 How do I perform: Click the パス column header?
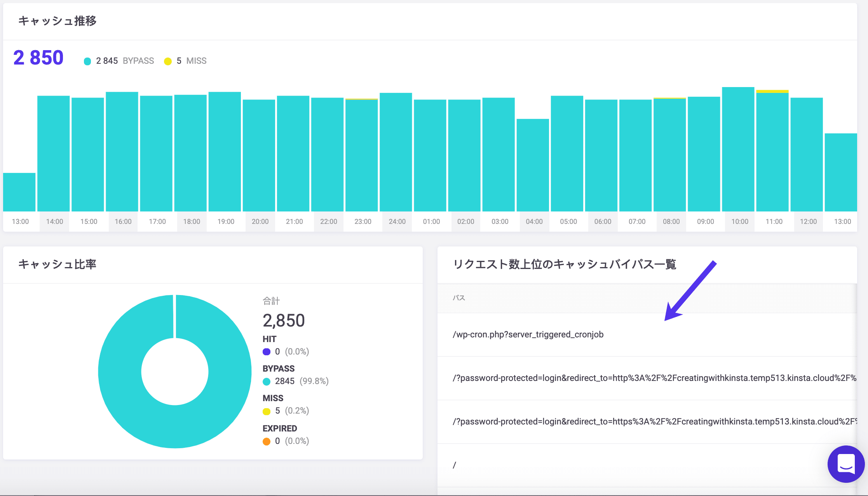point(459,298)
